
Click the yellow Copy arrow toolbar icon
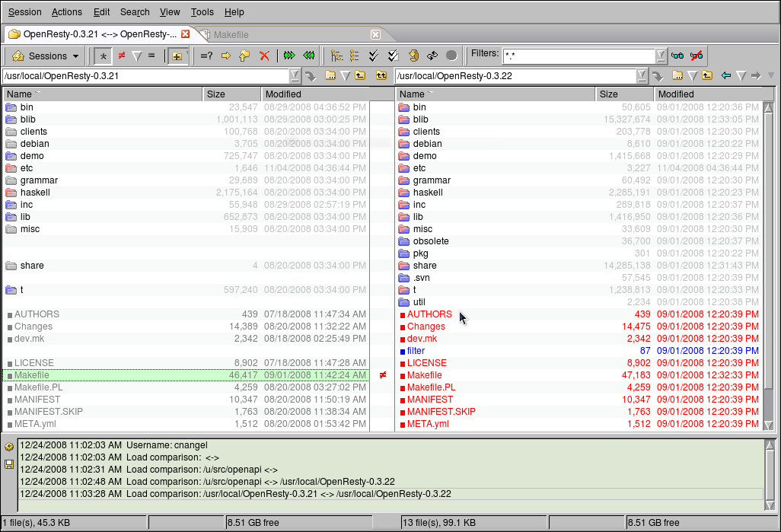(x=226, y=56)
